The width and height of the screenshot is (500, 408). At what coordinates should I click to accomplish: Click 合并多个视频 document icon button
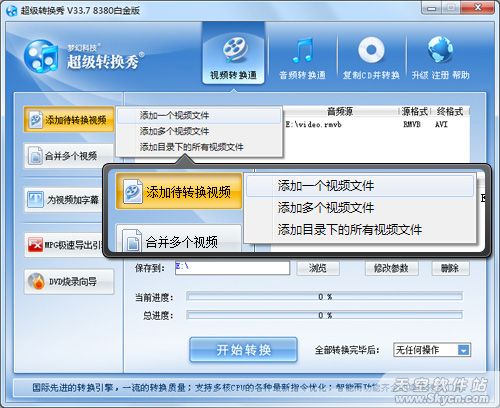point(69,156)
